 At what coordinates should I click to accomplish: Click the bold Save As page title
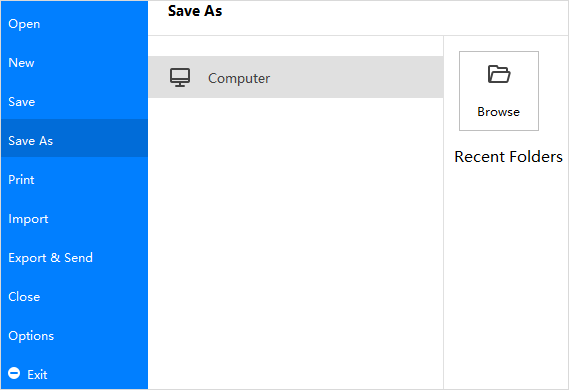coord(195,11)
